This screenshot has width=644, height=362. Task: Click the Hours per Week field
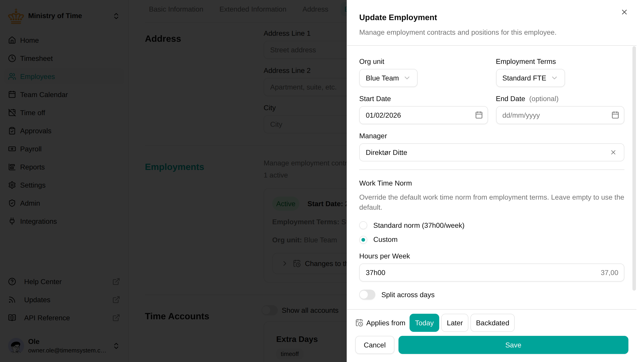tap(492, 273)
